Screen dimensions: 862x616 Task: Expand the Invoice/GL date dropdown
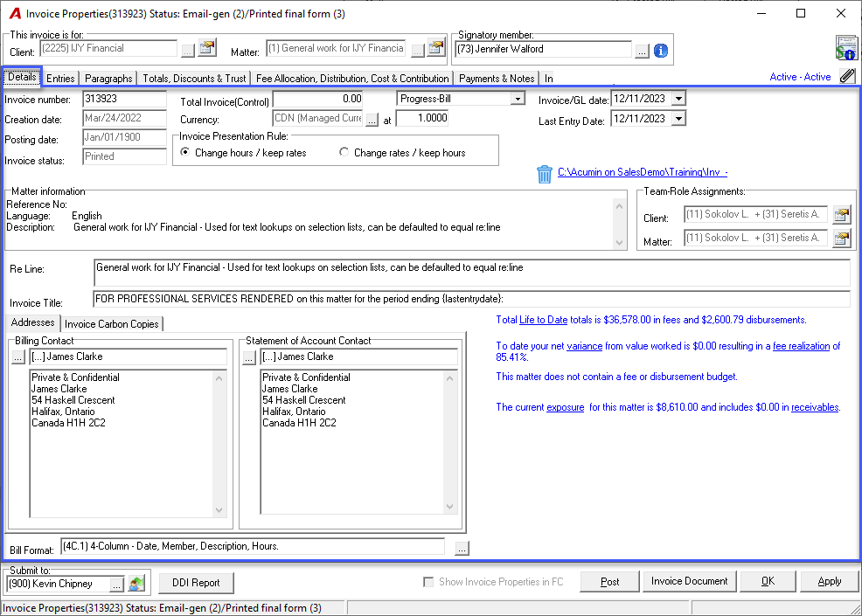pos(679,99)
